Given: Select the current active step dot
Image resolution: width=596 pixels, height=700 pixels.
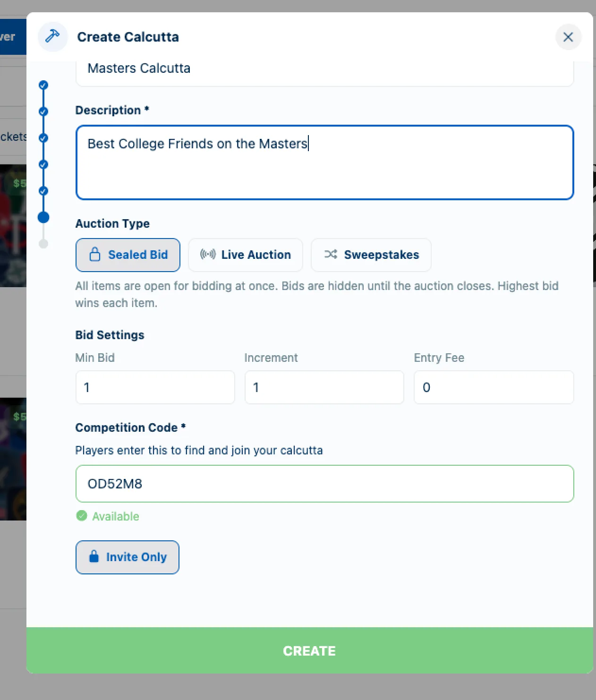Looking at the screenshot, I should point(43,217).
